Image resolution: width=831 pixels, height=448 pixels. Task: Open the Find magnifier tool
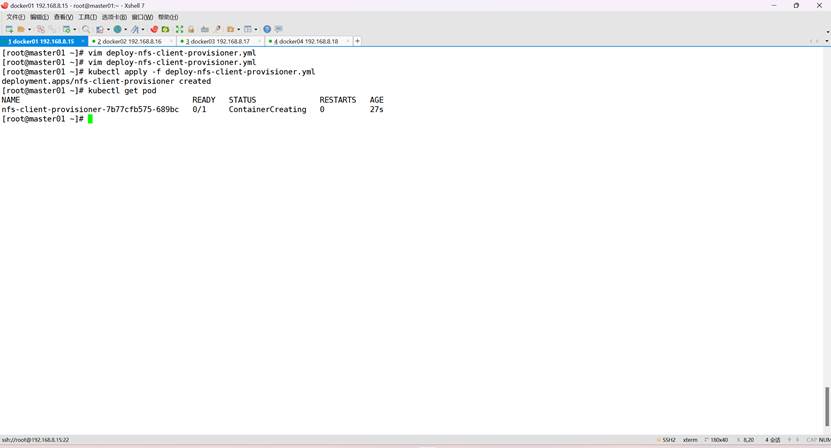tap(86, 29)
